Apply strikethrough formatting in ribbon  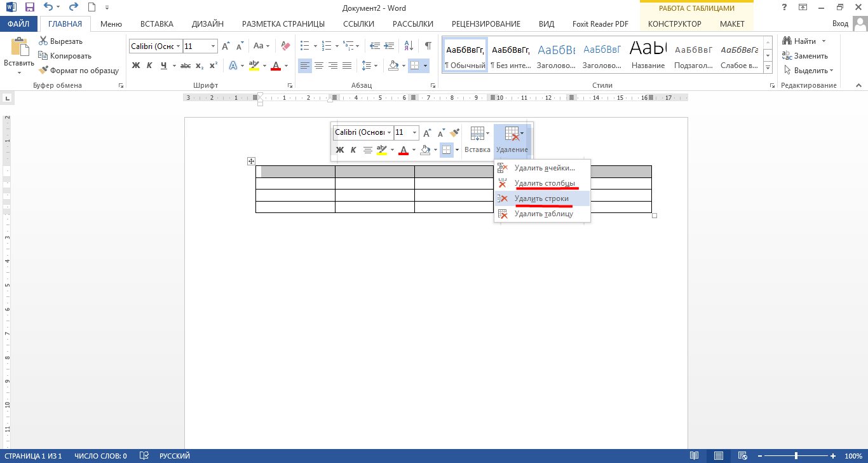186,66
